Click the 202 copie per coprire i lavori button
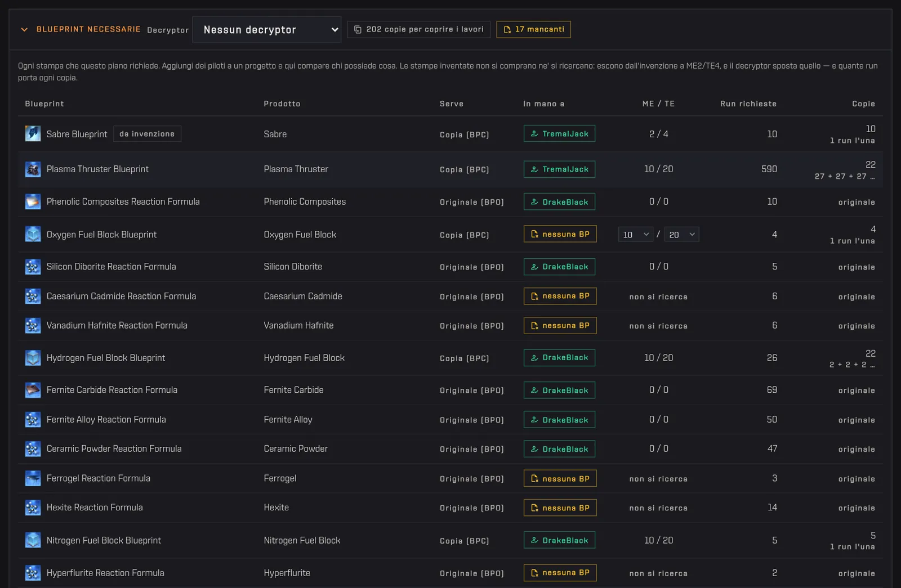 pos(418,29)
